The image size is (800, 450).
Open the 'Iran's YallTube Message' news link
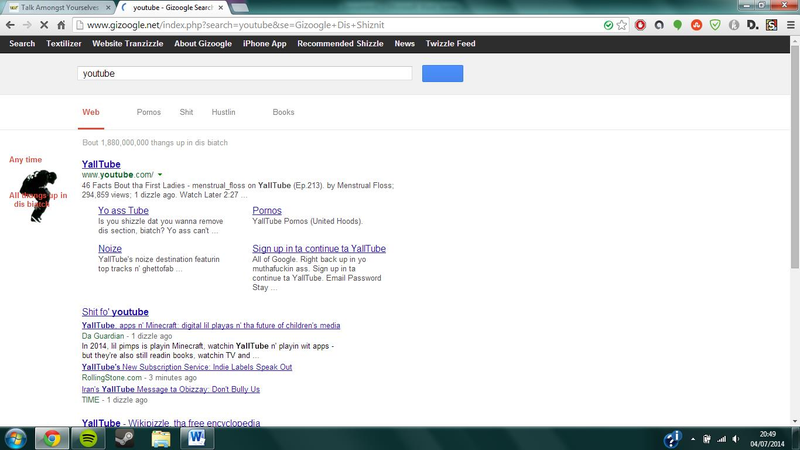pyautogui.click(x=170, y=389)
